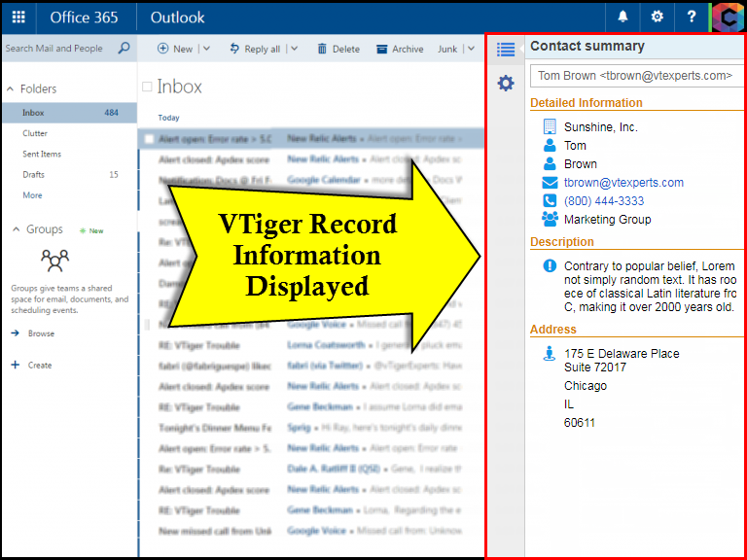Click Marketing Group text
The width and height of the screenshot is (747, 560).
click(607, 220)
